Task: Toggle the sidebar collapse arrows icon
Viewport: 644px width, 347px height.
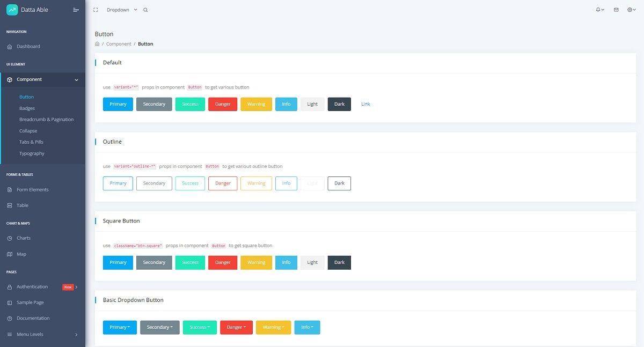Action: (x=96, y=9)
